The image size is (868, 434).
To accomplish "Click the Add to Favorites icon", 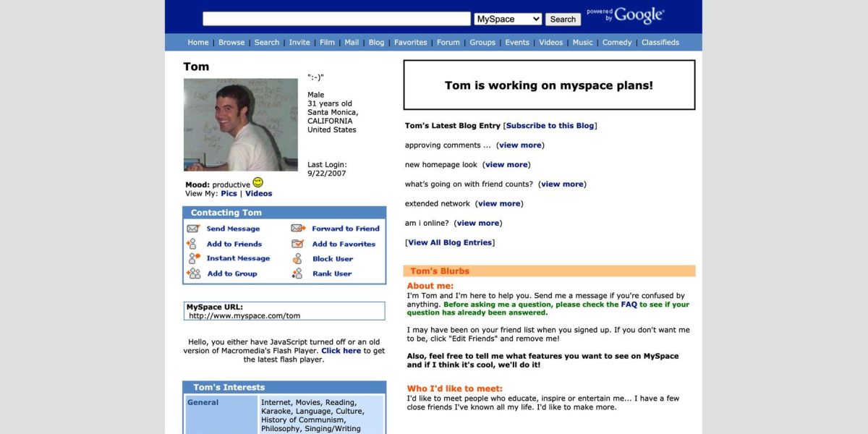I will (x=297, y=243).
